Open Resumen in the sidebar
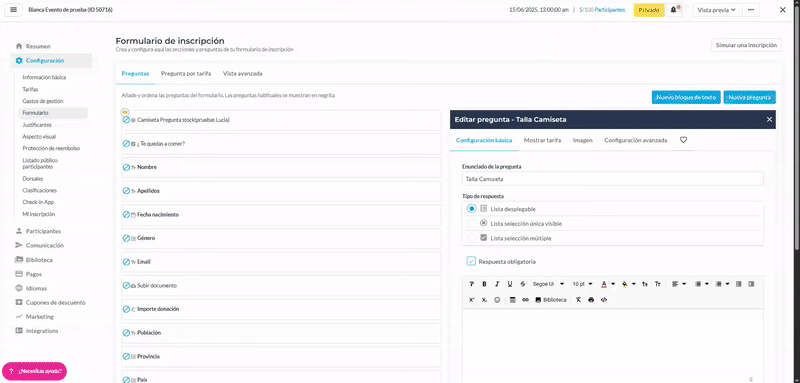 [38, 46]
